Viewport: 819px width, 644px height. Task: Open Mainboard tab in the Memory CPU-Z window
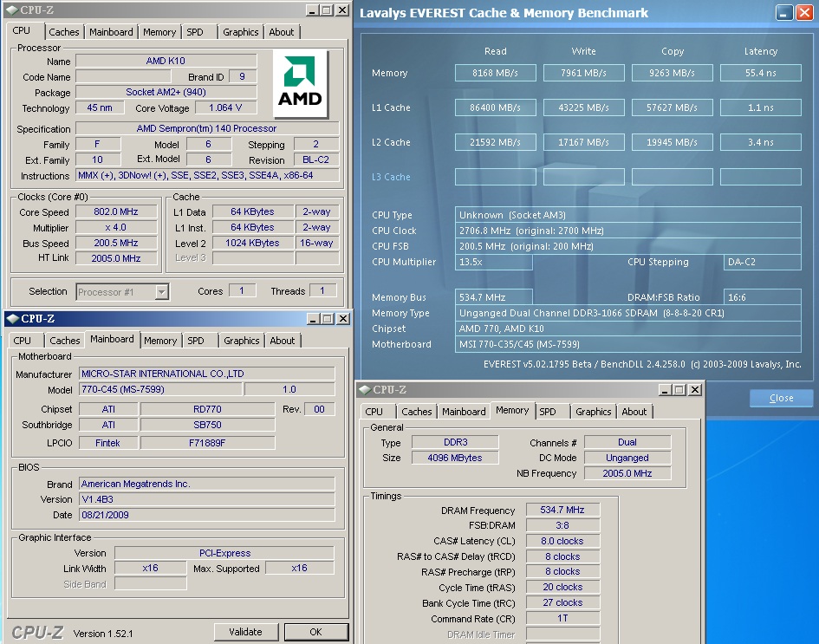coord(464,412)
